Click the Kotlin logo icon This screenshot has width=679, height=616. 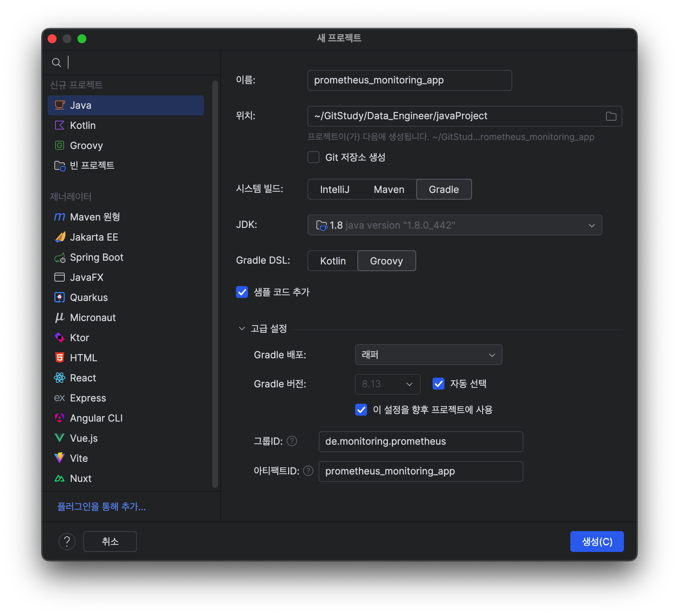pyautogui.click(x=60, y=125)
